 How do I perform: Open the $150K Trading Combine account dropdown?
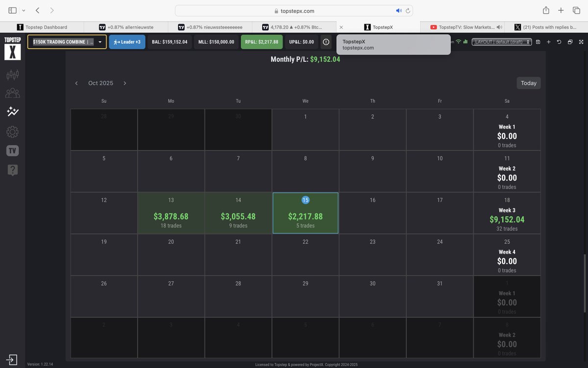[67, 42]
